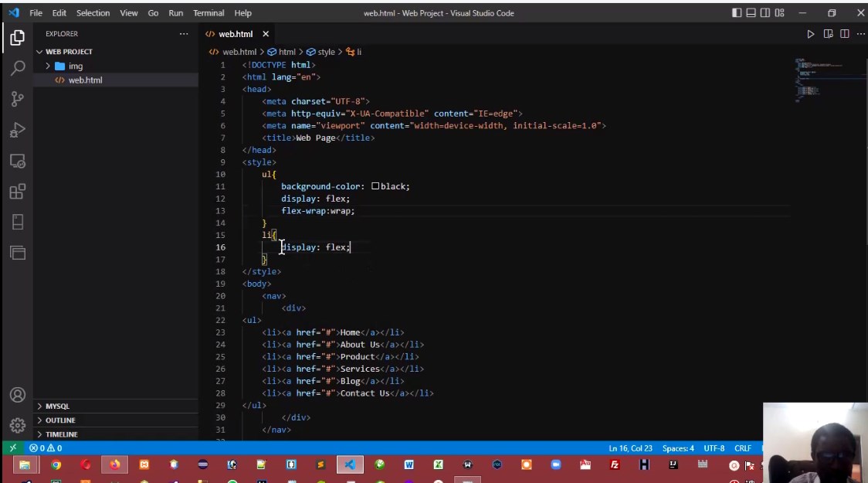Open the File menu

36,12
